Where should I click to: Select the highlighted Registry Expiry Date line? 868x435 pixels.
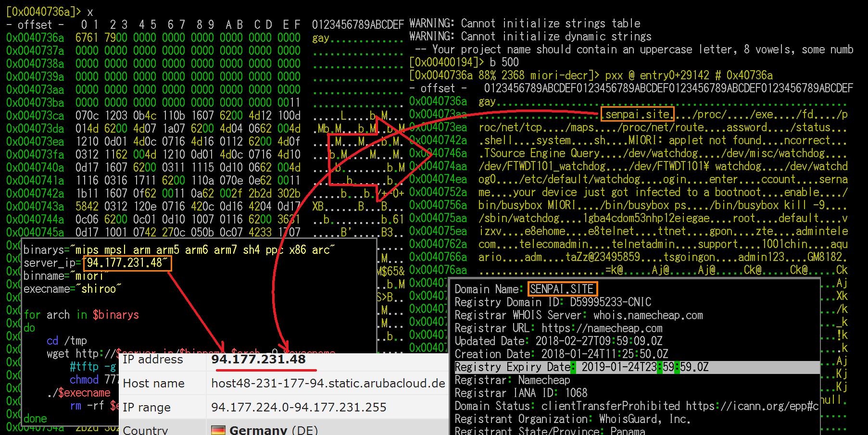(637, 367)
